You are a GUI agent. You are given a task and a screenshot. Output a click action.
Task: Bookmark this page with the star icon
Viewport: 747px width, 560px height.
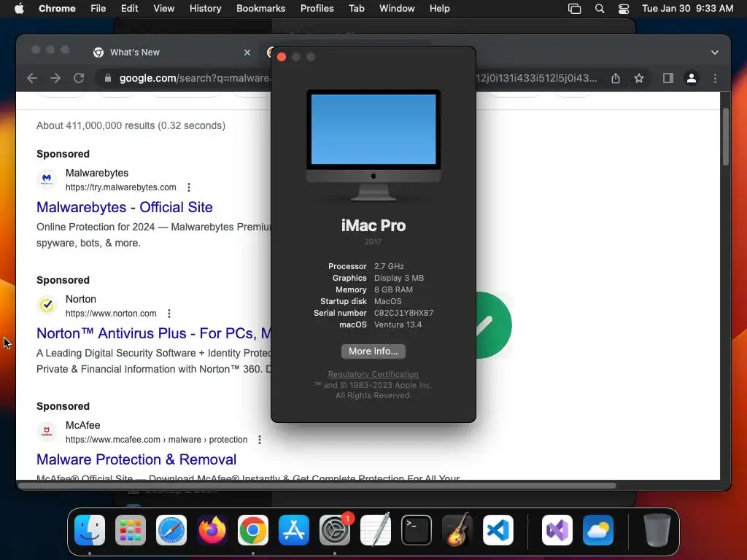click(639, 78)
